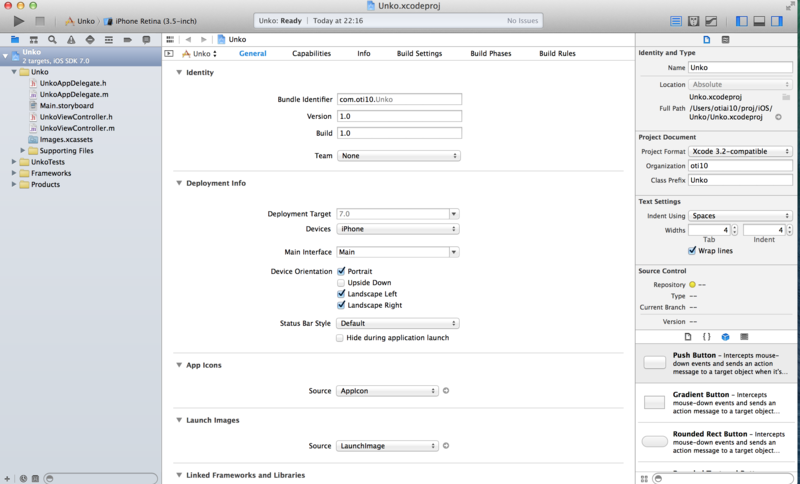Open the Status Bar Style dropdown
800x484 pixels.
[x=398, y=323]
